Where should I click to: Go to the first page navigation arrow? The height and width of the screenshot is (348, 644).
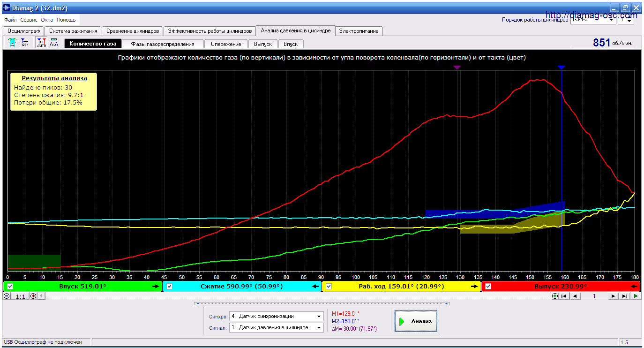coord(564,296)
